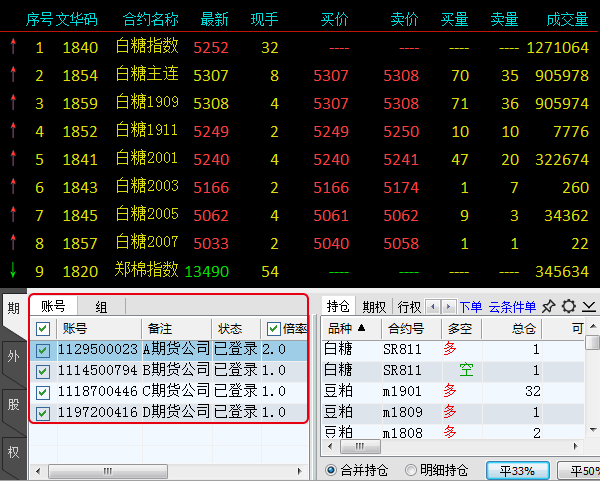Open the 云条件单 link
Screen dimensions: 600x481
tap(512, 307)
